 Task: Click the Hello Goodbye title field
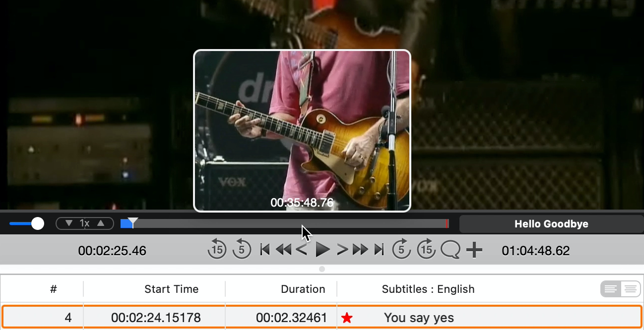tap(551, 224)
